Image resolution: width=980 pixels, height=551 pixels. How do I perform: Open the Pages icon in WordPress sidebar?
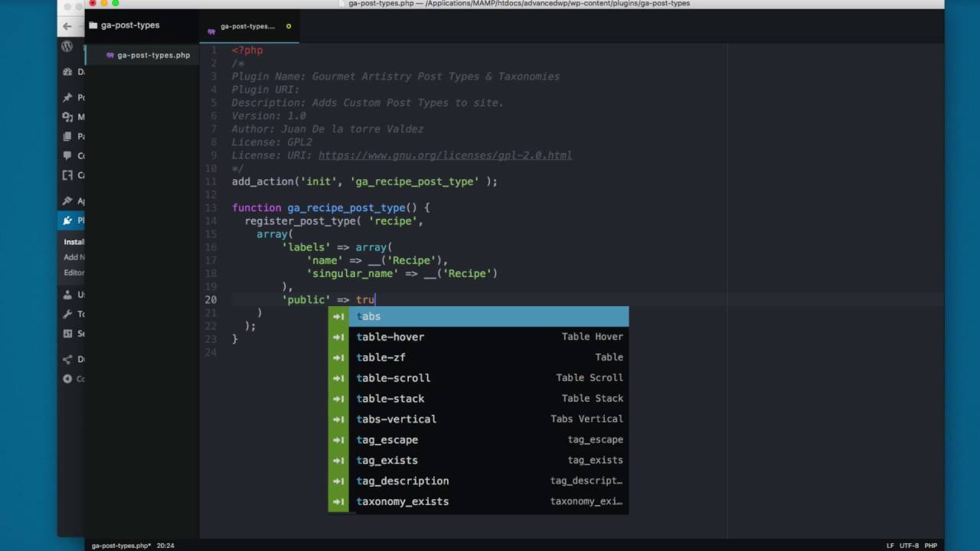click(x=68, y=136)
